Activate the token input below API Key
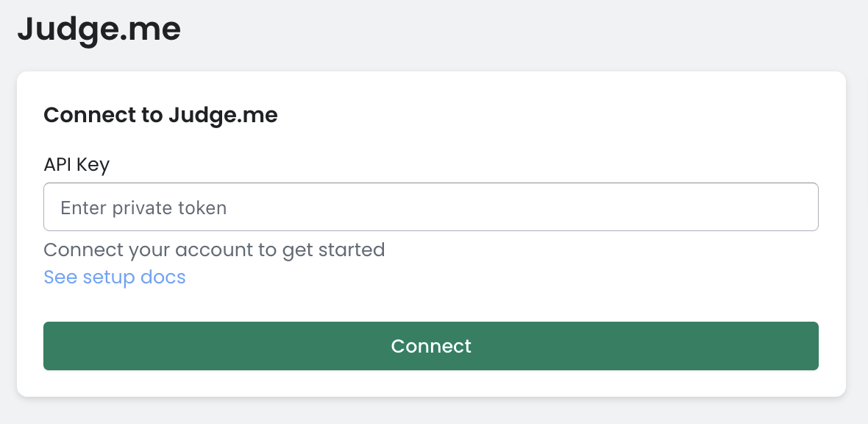The height and width of the screenshot is (424, 868). 430,207
